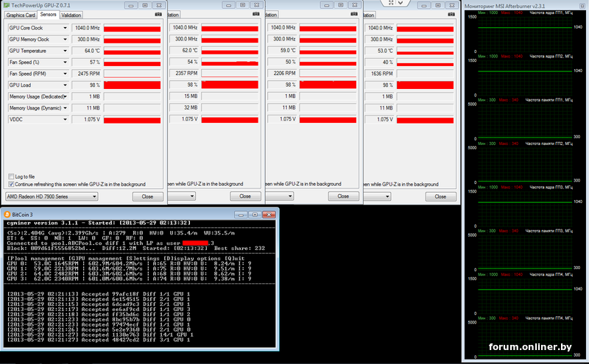
Task: Click camera icon in GPU-Z window showing 59.0 °C
Action: [354, 14]
